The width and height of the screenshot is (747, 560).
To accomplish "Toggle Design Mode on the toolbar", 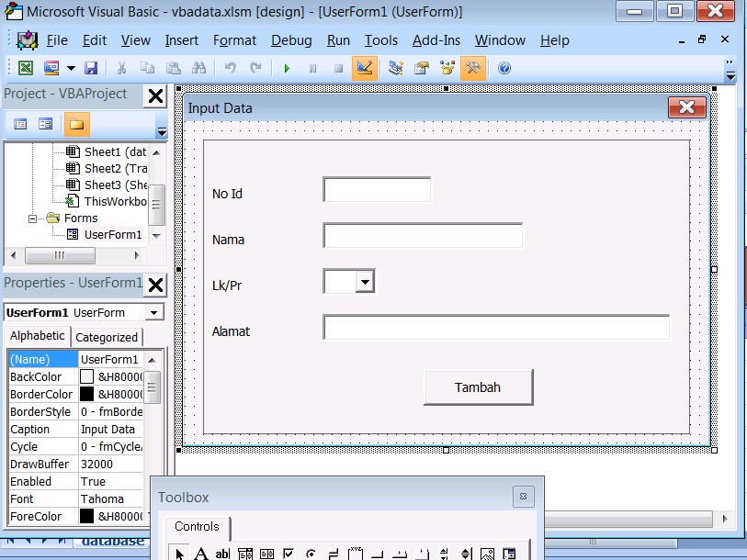I will pyautogui.click(x=364, y=68).
